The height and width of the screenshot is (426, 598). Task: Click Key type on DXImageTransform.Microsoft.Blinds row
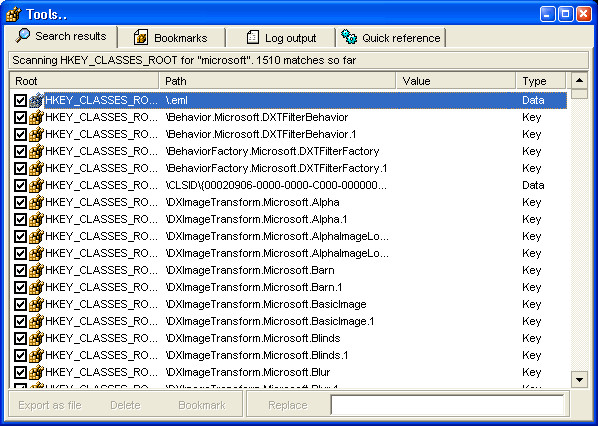532,338
